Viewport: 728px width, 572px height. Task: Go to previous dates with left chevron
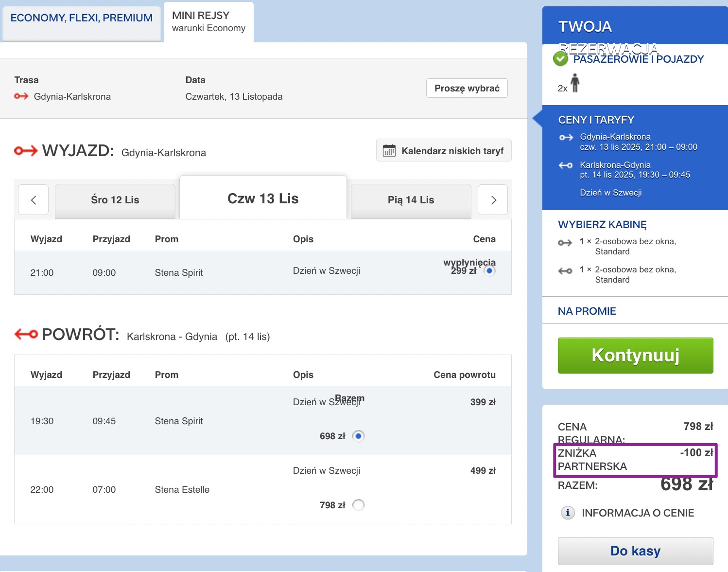(x=33, y=200)
